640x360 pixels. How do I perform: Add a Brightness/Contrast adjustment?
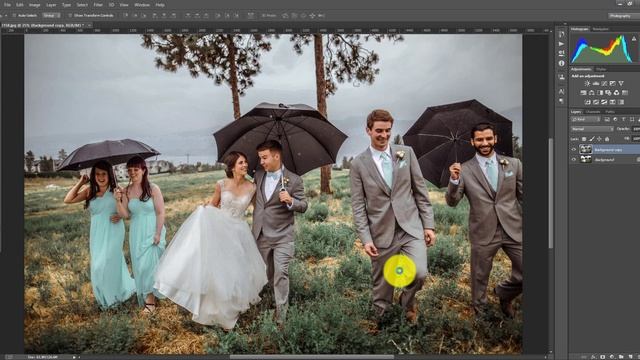587,83
